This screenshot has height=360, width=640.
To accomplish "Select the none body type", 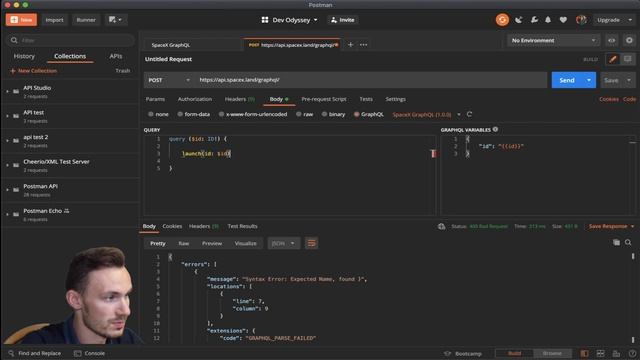I will point(158,114).
